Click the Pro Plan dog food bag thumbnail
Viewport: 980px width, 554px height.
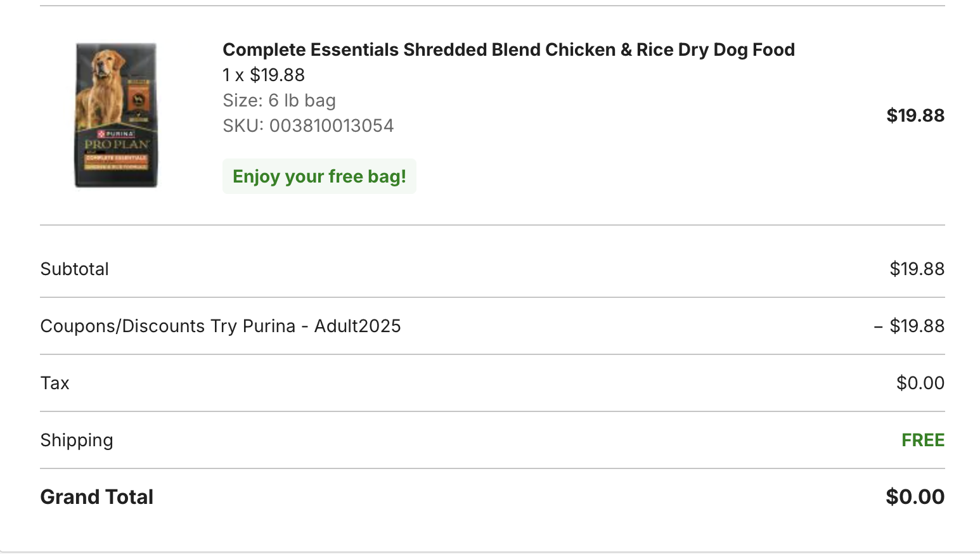click(116, 115)
